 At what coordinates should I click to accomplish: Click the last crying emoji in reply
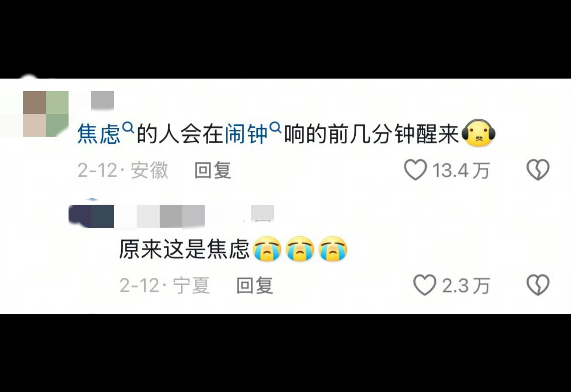pyautogui.click(x=333, y=249)
